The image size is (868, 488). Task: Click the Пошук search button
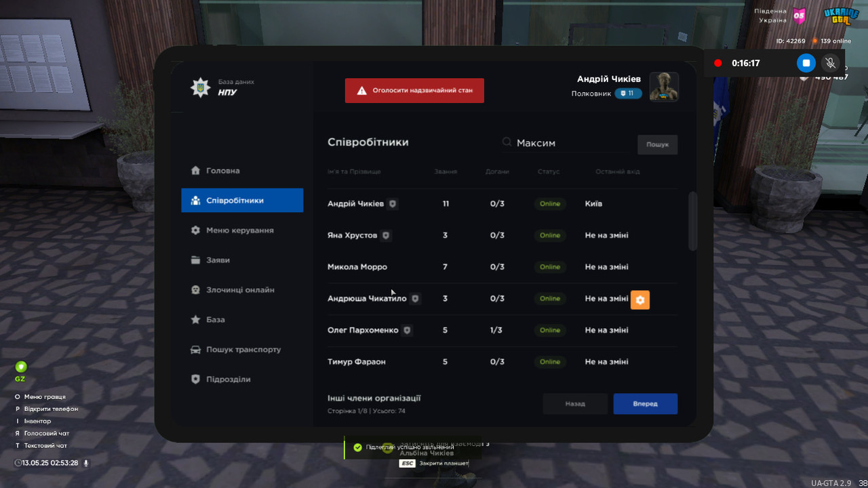(x=657, y=144)
